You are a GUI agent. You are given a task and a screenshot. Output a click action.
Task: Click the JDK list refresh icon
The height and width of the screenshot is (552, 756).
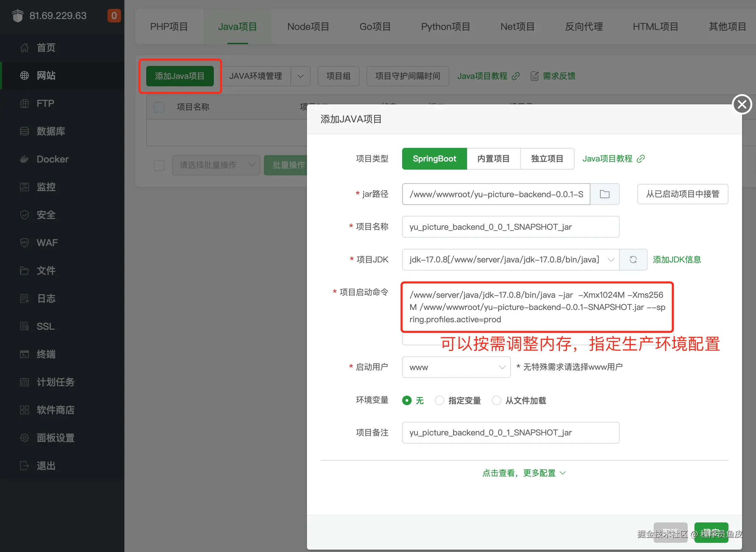click(633, 260)
